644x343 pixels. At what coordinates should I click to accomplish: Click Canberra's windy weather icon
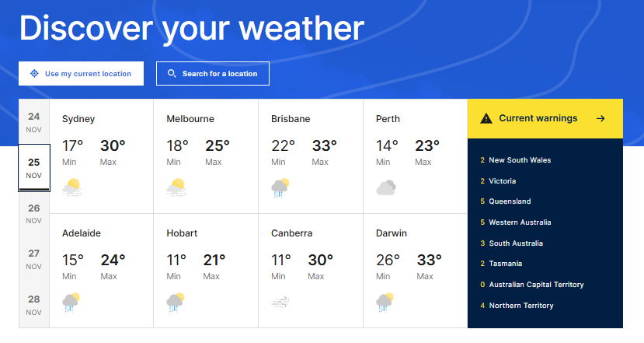tap(280, 302)
